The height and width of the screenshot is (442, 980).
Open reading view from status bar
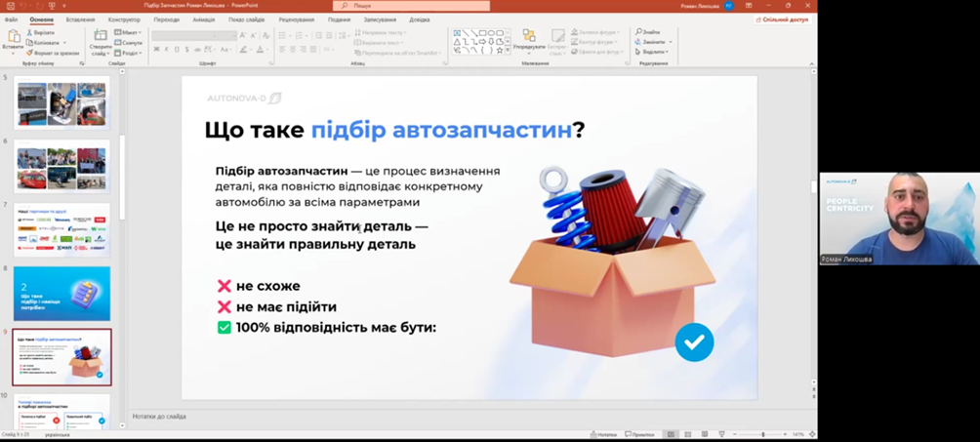(703, 434)
